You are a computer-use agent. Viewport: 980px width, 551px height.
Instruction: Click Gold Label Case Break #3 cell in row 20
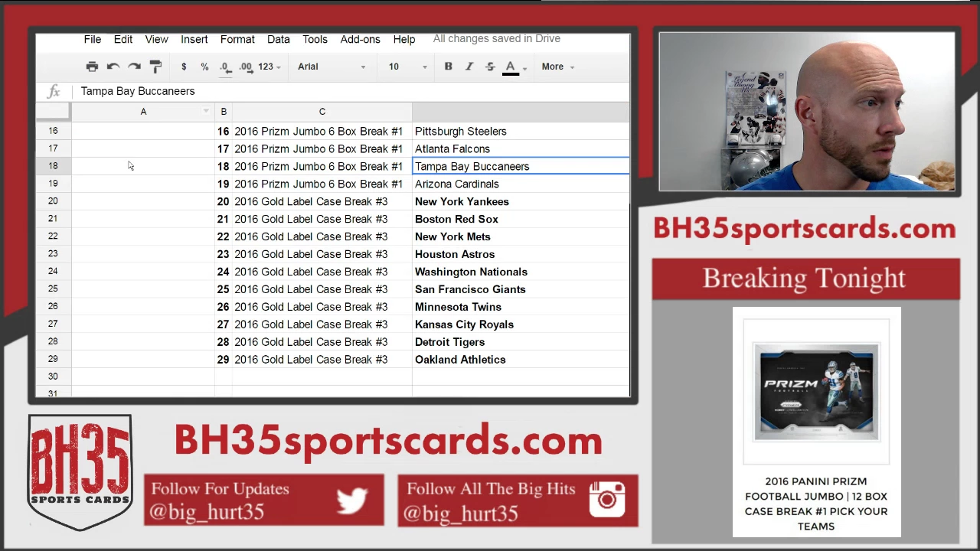click(x=322, y=201)
